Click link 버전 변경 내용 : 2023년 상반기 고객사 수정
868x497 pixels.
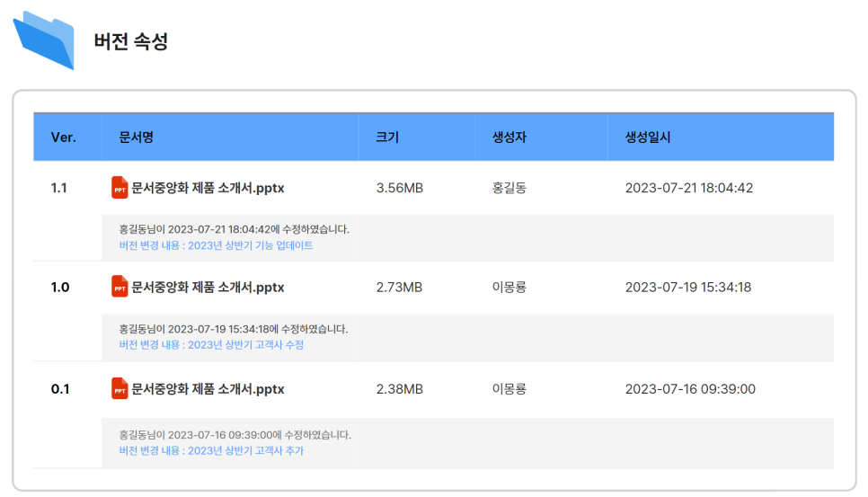[211, 345]
